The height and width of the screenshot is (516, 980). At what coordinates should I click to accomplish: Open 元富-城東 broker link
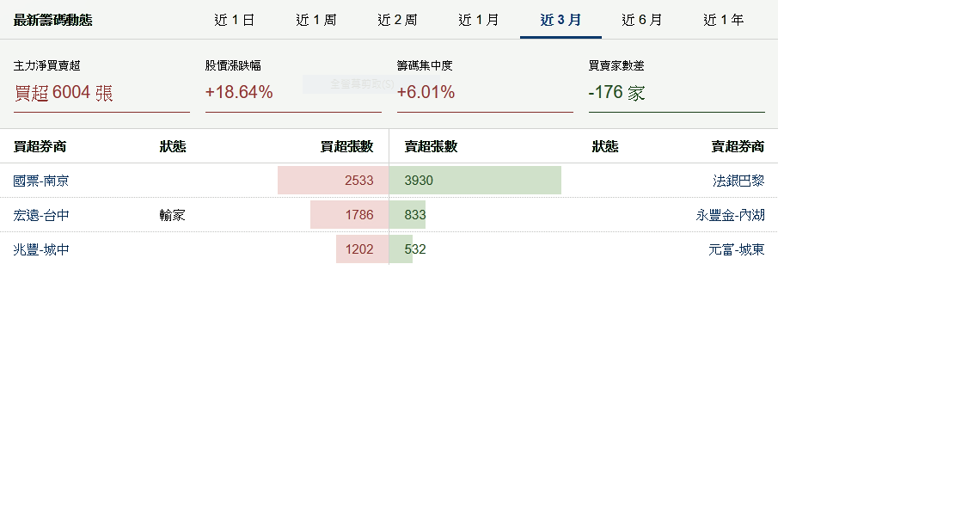[737, 249]
